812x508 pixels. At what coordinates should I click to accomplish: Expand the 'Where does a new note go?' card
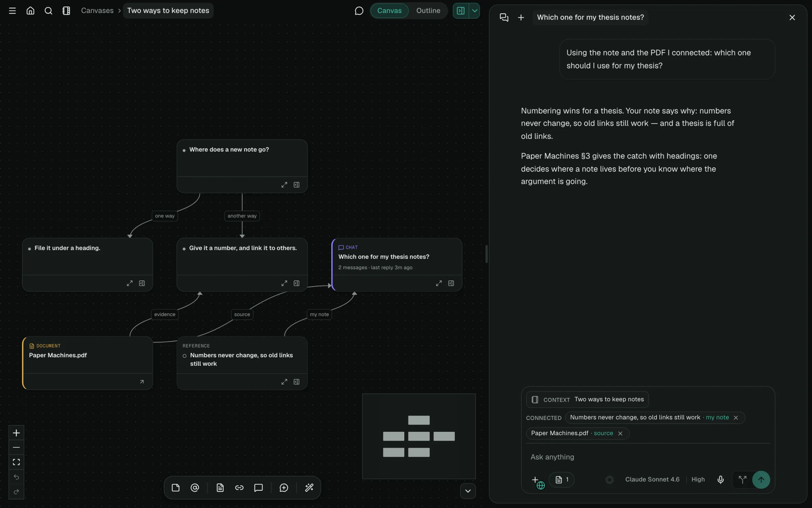pos(284,185)
